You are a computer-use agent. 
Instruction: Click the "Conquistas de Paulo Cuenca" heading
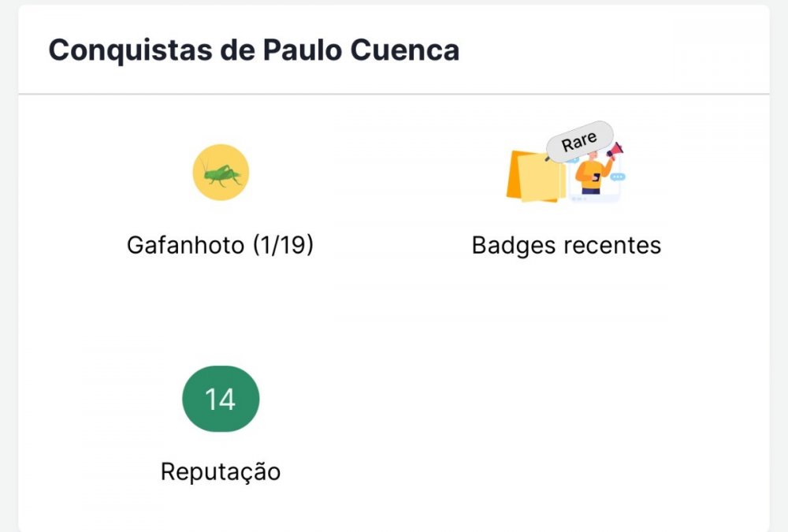coord(254,50)
